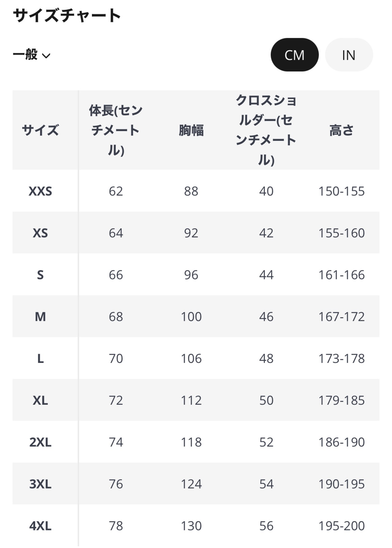Click the 3XL size row label
Viewport: 392px width, 548px height.
[40, 484]
